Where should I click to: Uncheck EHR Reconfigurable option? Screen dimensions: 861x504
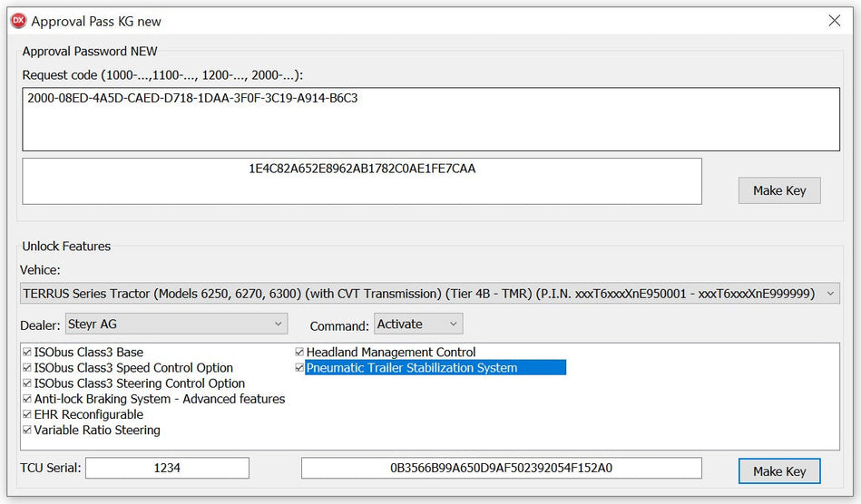tap(27, 414)
